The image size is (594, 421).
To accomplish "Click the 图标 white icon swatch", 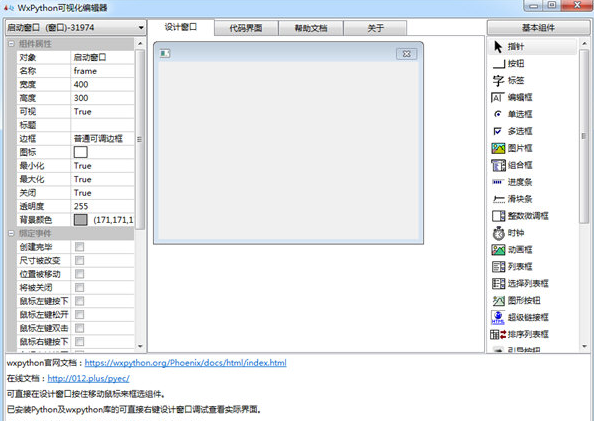I will pyautogui.click(x=80, y=152).
